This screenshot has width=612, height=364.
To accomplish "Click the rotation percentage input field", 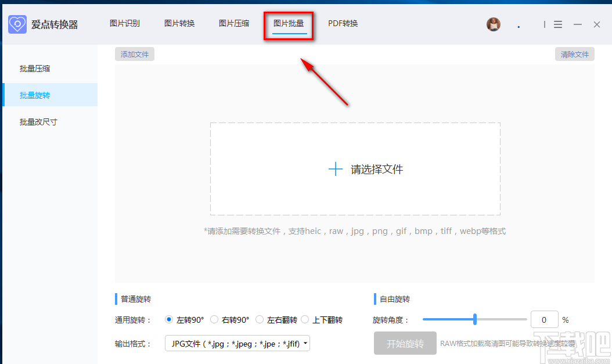I will pyautogui.click(x=544, y=319).
